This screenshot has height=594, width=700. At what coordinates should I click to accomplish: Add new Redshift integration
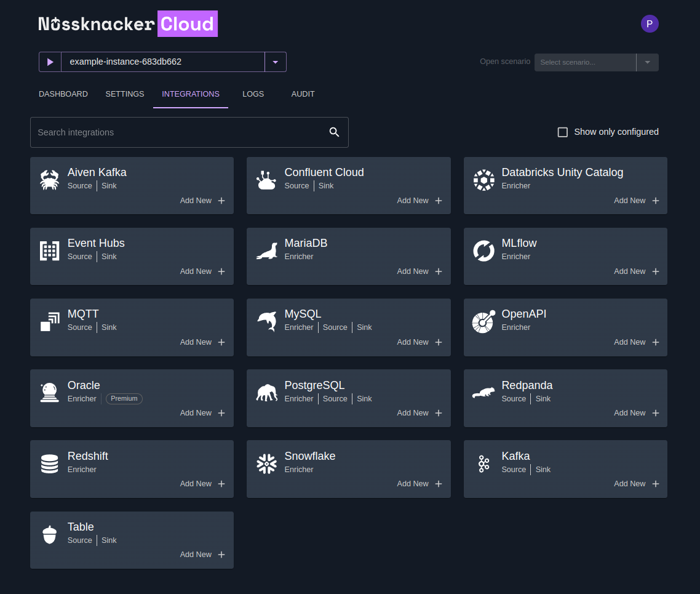pos(202,484)
